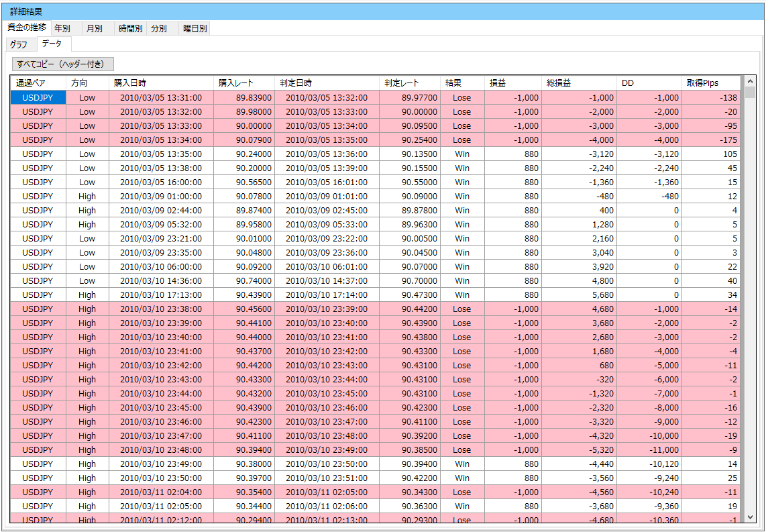
Task: Click DD value -10,120
Action: [649, 464]
